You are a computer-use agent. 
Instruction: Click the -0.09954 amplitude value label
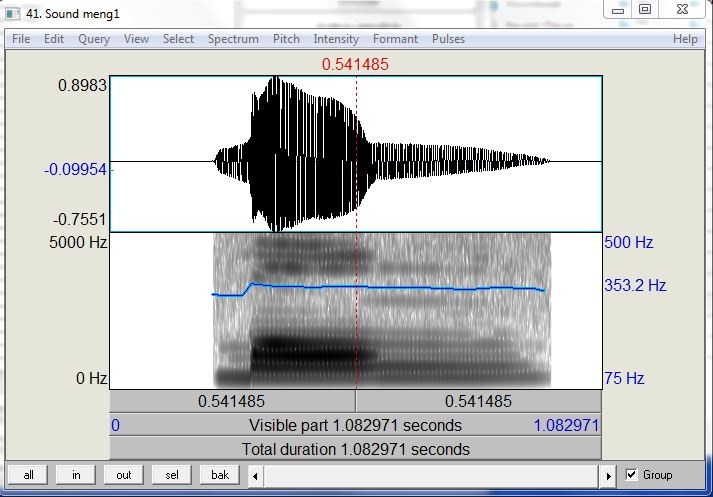[x=76, y=170]
